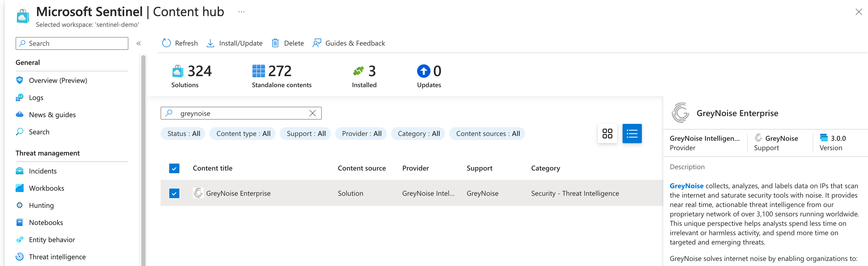
Task: Select Threat intelligence menu item
Action: tap(57, 257)
